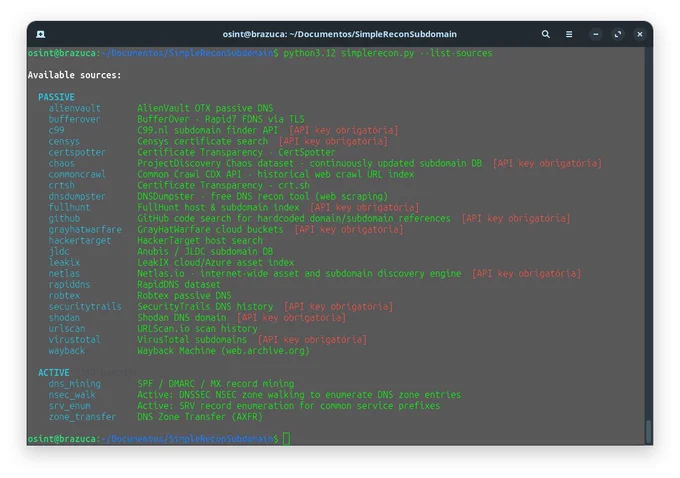Click 'BufferOver - Rapid7 FDNS via TLS' text

tap(221, 119)
